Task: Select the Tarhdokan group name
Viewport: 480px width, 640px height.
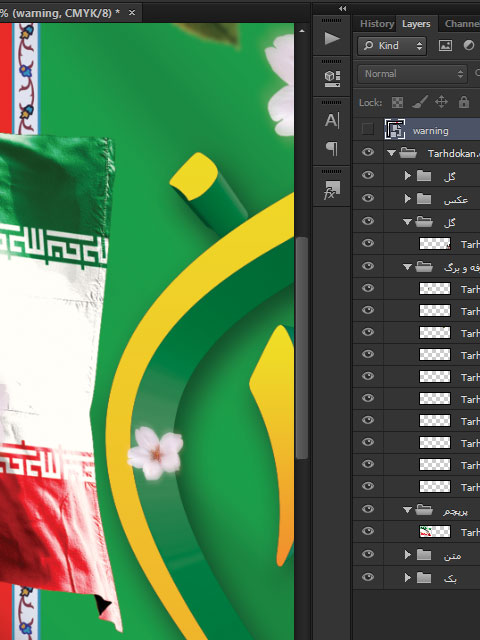Action: point(453,153)
